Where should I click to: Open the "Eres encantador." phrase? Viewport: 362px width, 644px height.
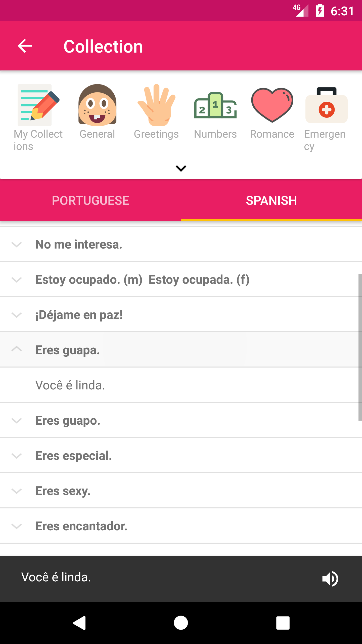[x=81, y=526]
